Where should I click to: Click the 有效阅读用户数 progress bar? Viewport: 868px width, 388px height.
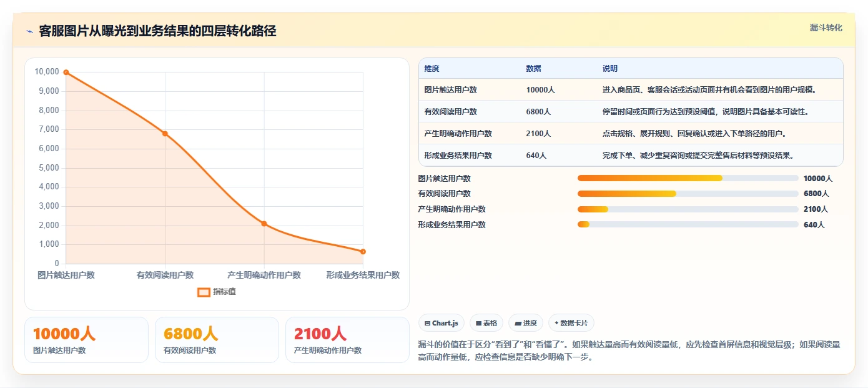pos(688,194)
